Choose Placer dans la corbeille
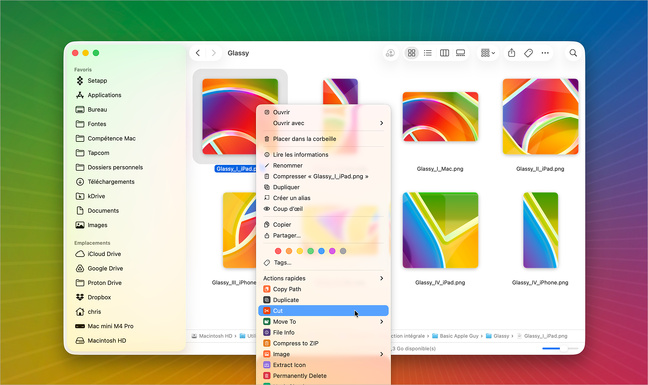 coord(323,139)
